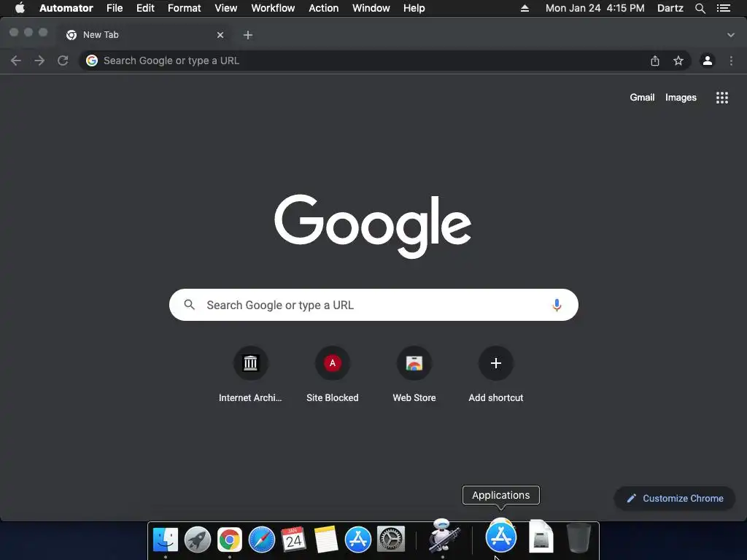Click the browser forward arrow
The width and height of the screenshot is (747, 560).
pos(39,61)
